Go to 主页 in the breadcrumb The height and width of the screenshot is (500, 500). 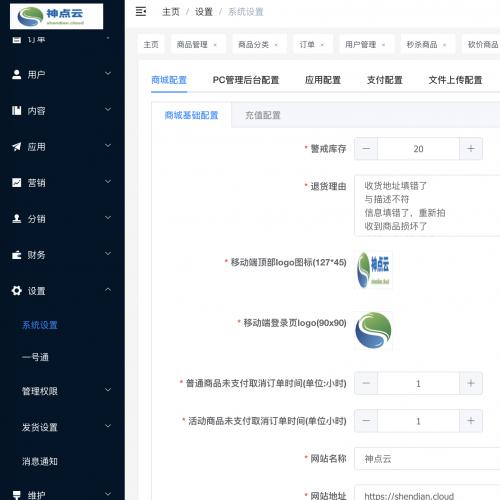[x=171, y=12]
